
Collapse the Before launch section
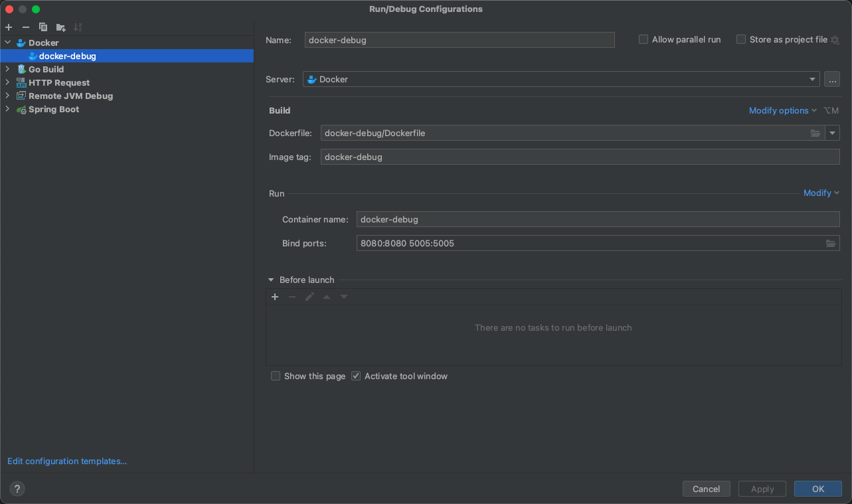click(x=271, y=280)
